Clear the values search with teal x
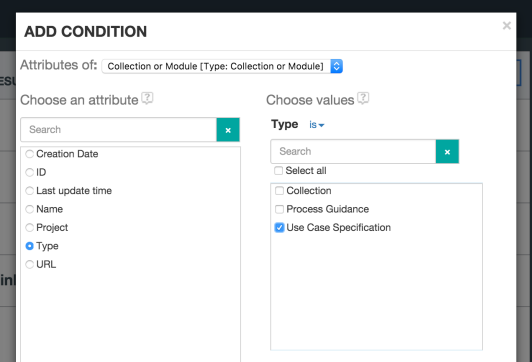This screenshot has width=532, height=362. (x=447, y=151)
